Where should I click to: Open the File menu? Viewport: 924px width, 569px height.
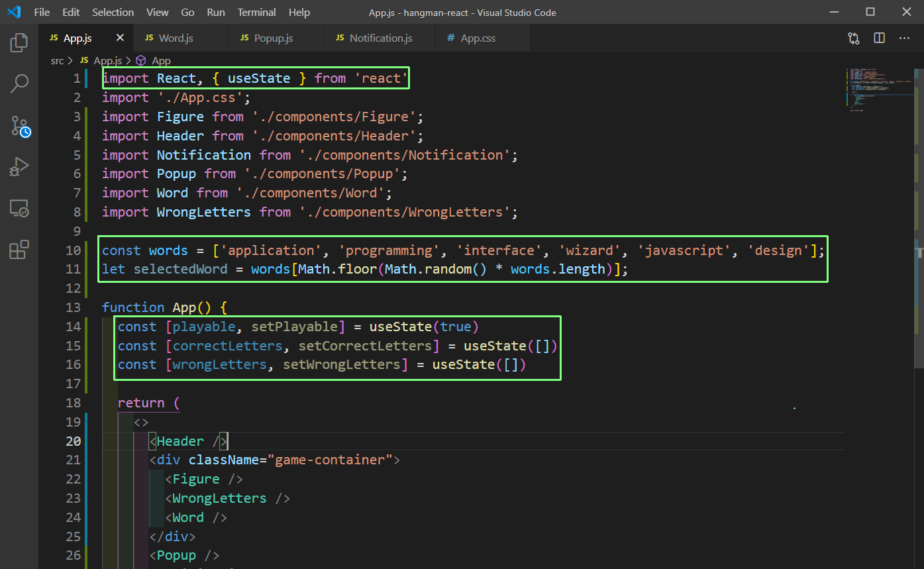pos(42,12)
